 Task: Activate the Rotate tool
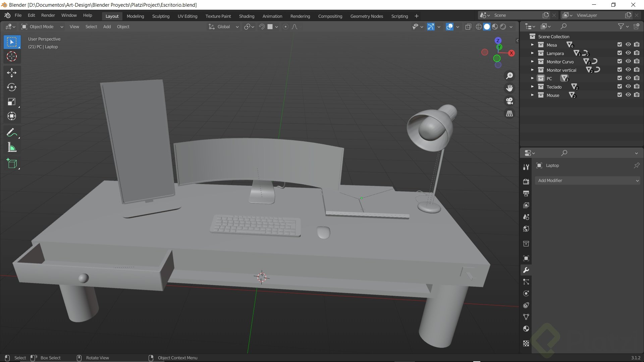pyautogui.click(x=12, y=87)
